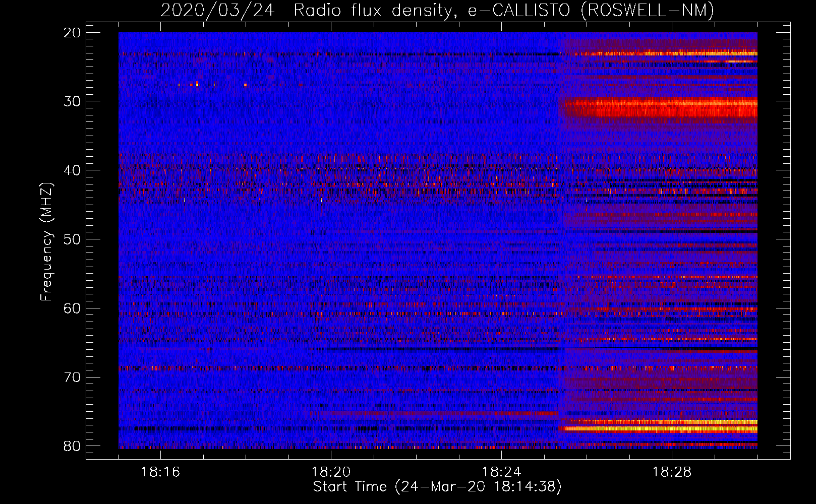This screenshot has width=816, height=504.
Task: Click the bright yellow band near 78 MHz
Action: pyautogui.click(x=658, y=429)
